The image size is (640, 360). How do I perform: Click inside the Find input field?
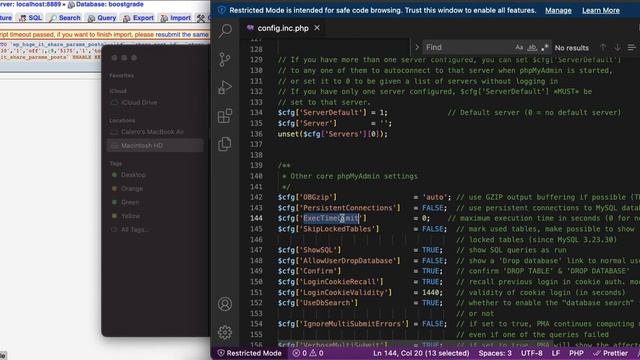click(x=467, y=47)
